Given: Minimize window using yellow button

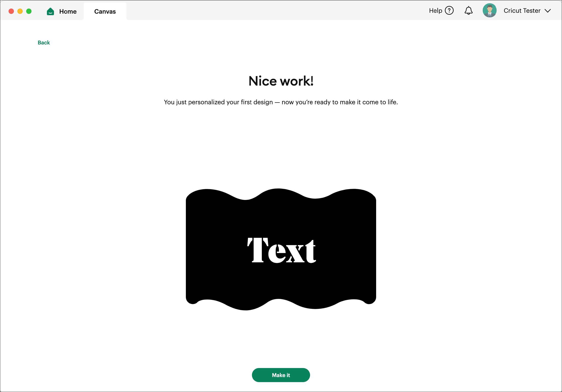Looking at the screenshot, I should coord(20,11).
